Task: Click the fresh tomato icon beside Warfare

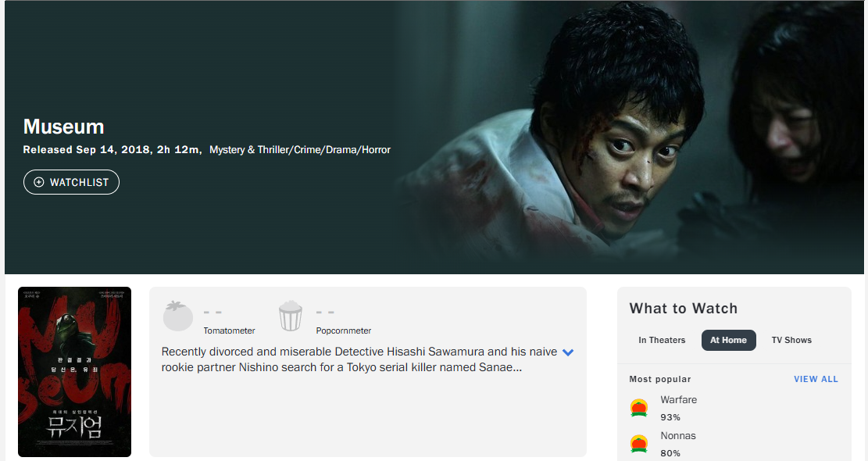Action: point(639,408)
